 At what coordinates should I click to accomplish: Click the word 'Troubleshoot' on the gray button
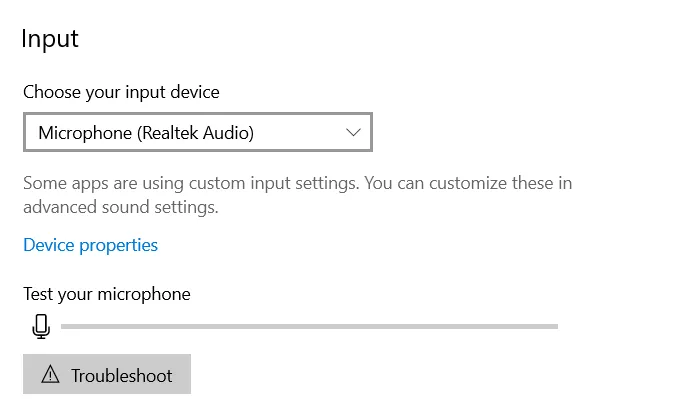pyautogui.click(x=122, y=376)
